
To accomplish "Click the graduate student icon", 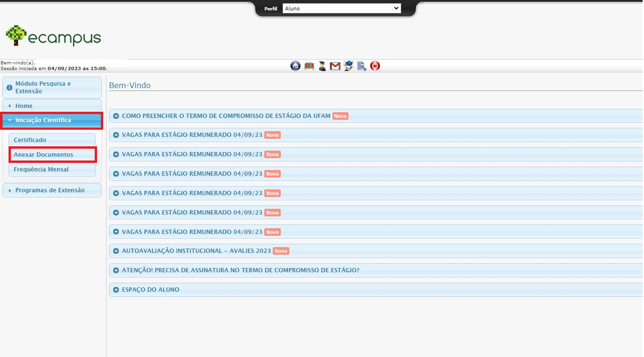I will pyautogui.click(x=322, y=66).
